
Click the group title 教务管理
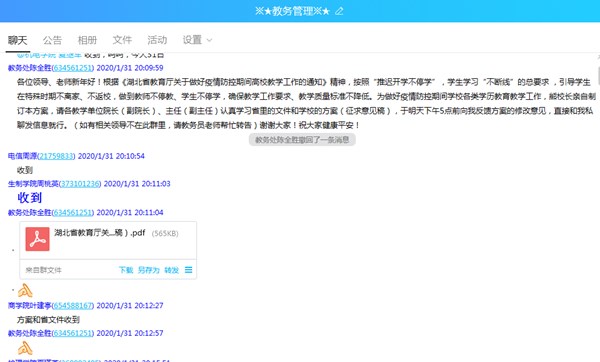tap(293, 11)
